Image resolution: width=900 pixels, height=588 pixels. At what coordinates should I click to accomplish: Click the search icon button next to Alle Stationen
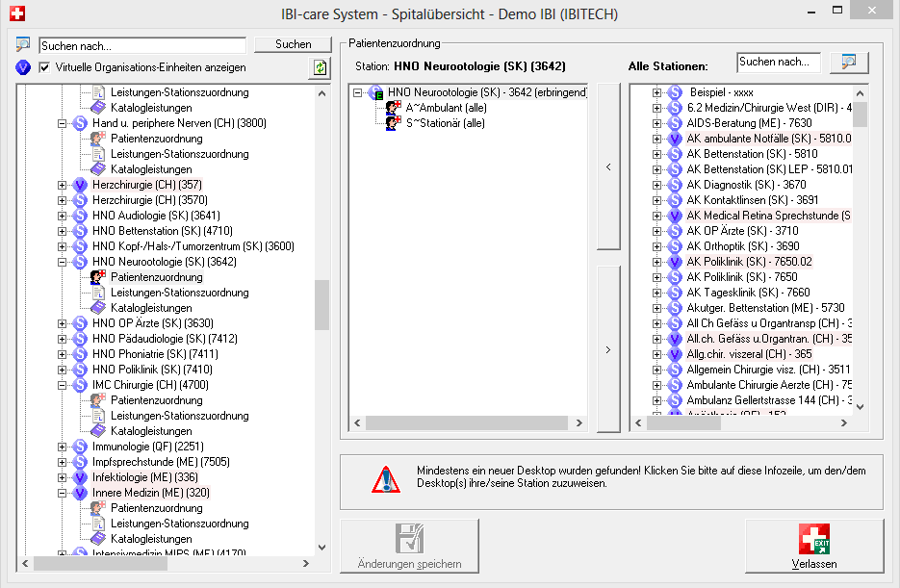point(849,62)
